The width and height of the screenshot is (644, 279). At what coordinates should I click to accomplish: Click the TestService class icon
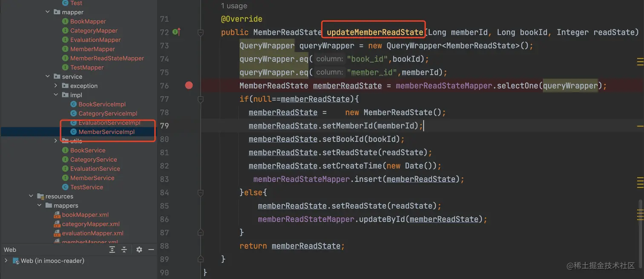pos(65,187)
